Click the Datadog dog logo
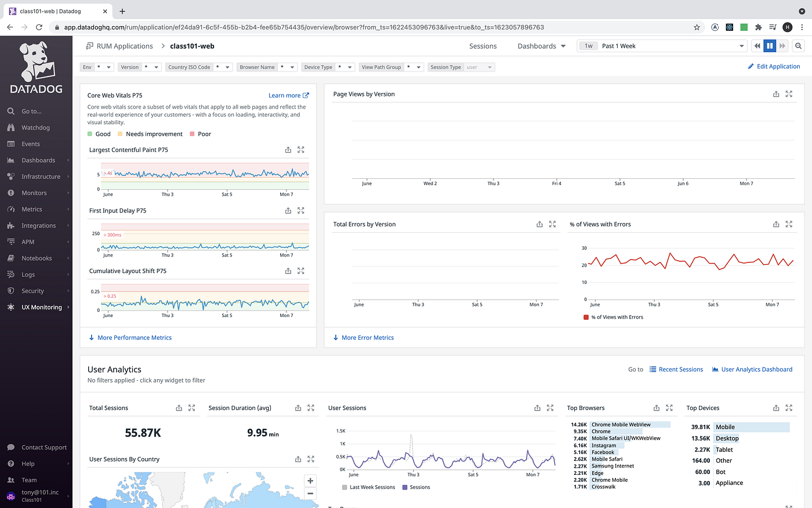Viewport: 812px width, 508px height. 36,67
